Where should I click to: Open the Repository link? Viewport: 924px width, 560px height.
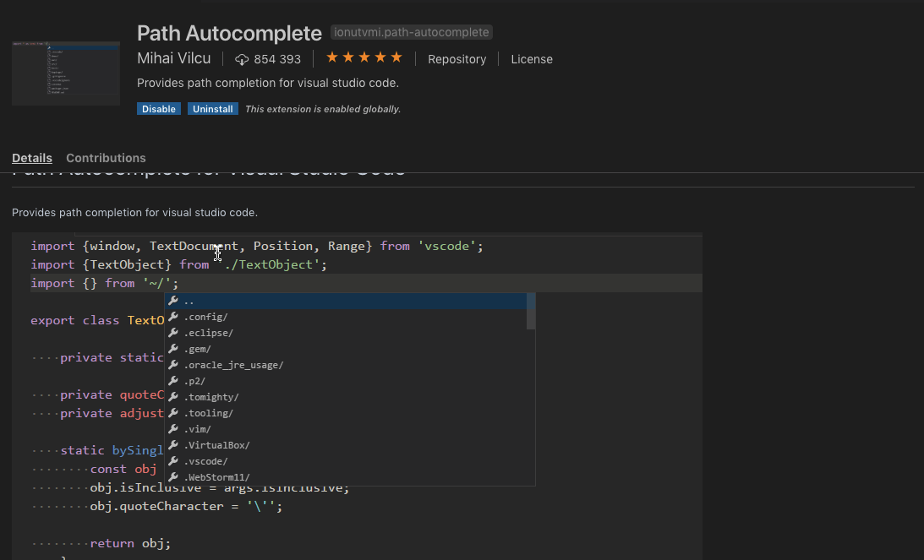[457, 59]
